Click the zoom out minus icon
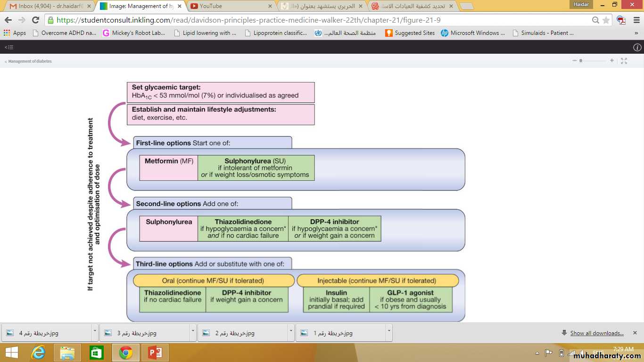Screen dimensions: 644x362 click(574, 61)
